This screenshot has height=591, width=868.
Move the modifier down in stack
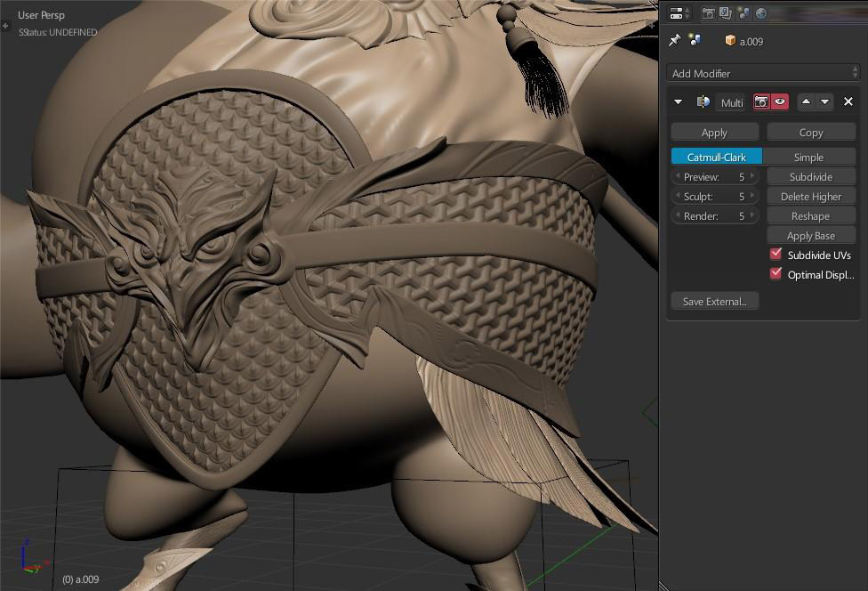tap(824, 102)
